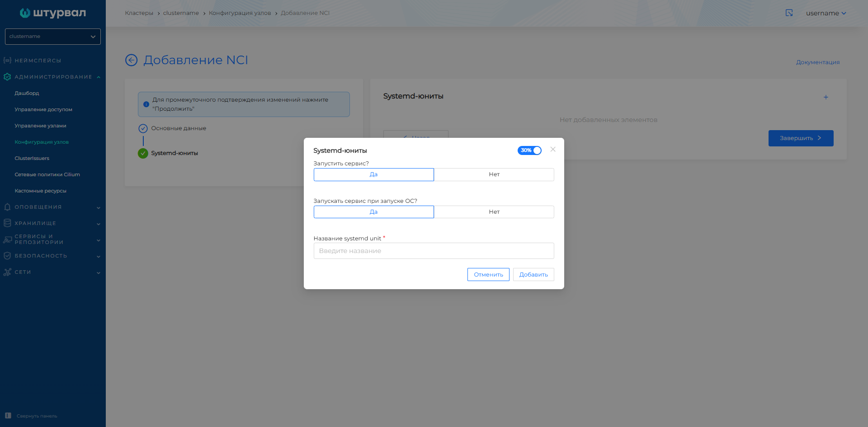Click the back arrow next to Добавление NCI
868x427 pixels.
(x=131, y=60)
